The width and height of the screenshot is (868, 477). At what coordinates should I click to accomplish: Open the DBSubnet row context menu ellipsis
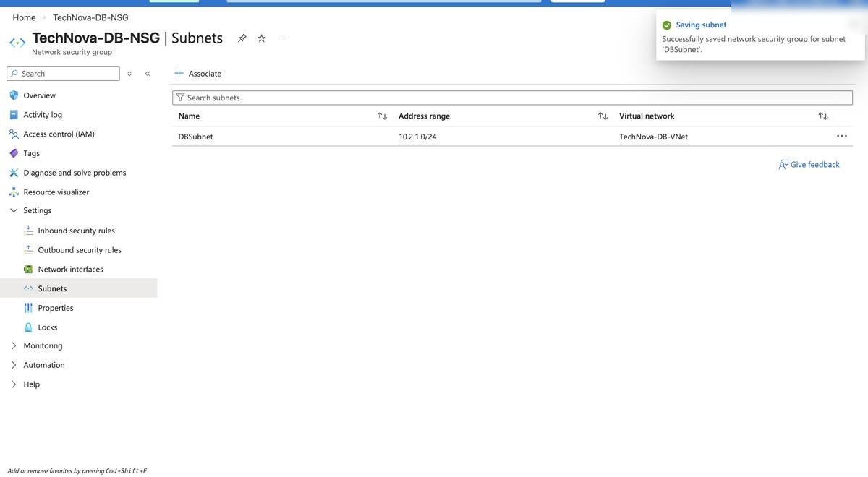coord(842,136)
